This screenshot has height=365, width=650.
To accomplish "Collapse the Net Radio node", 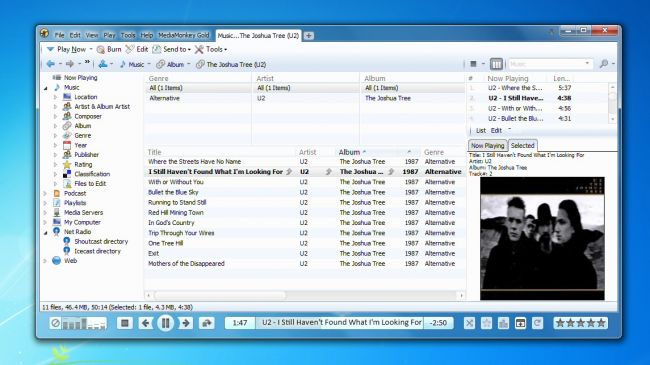I will [45, 232].
